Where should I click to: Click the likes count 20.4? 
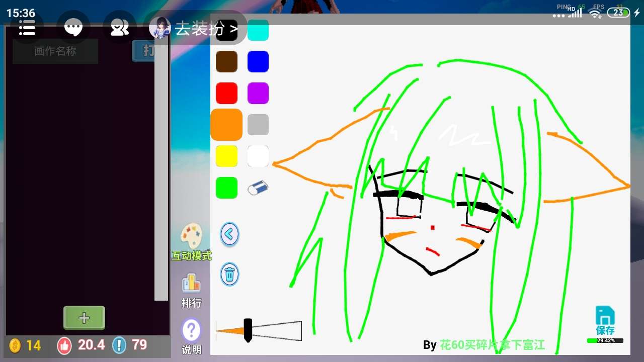tap(91, 345)
